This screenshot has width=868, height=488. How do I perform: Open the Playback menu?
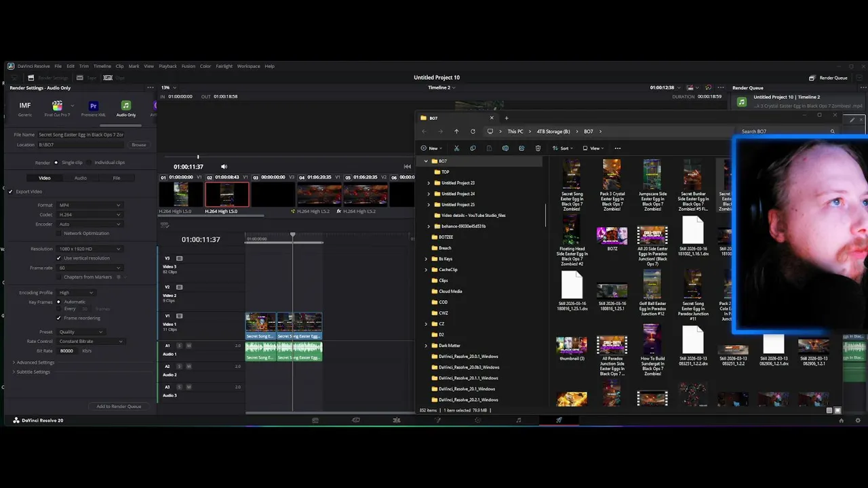point(167,66)
